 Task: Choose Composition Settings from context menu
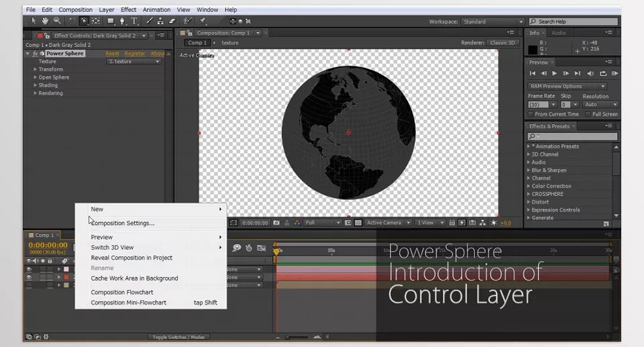(122, 224)
